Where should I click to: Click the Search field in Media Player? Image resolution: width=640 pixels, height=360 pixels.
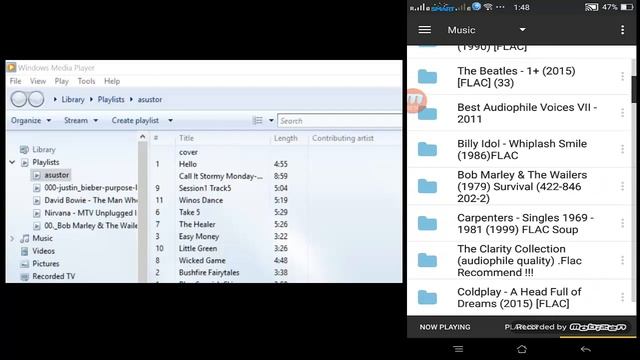(339, 121)
